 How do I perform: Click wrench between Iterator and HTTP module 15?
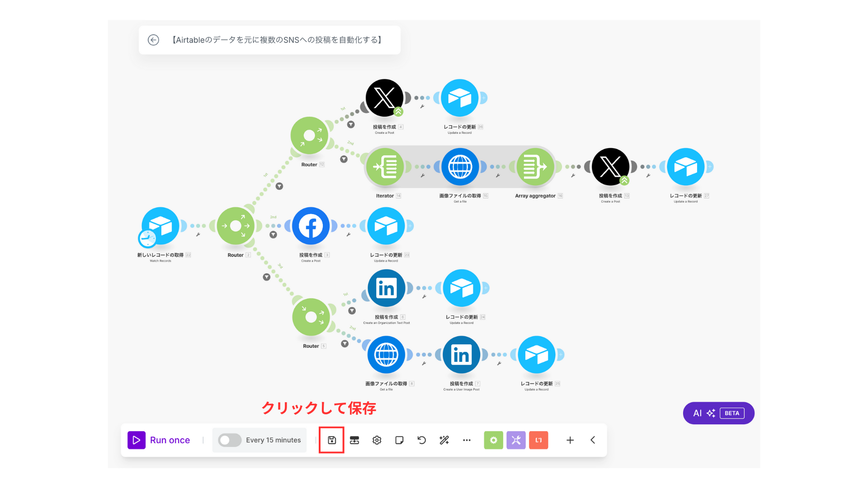coord(423,175)
